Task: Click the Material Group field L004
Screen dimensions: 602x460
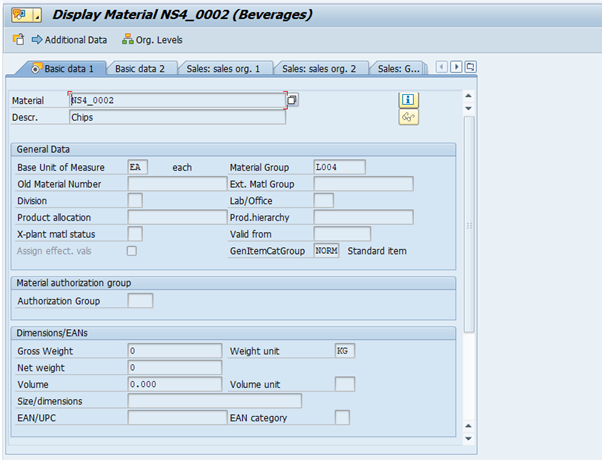Action: pyautogui.click(x=339, y=167)
